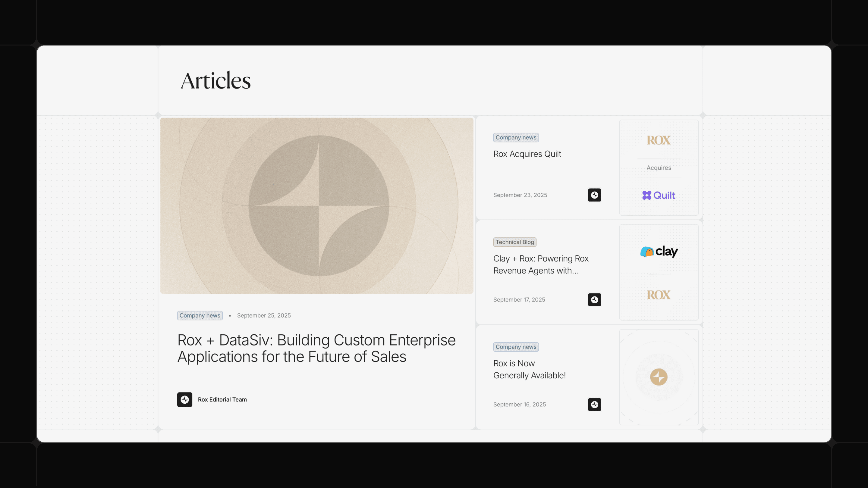Click the gold Rox star emblem thumbnail

tap(659, 377)
